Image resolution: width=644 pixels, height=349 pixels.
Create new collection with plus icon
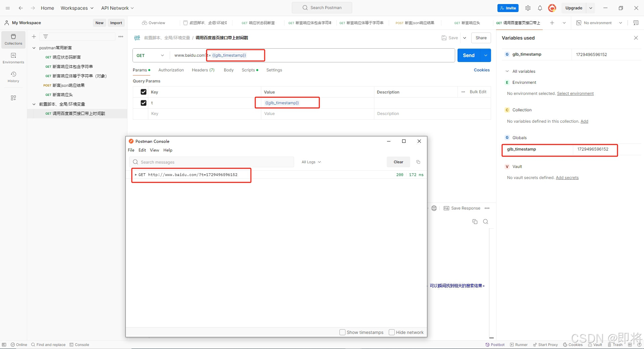point(34,37)
